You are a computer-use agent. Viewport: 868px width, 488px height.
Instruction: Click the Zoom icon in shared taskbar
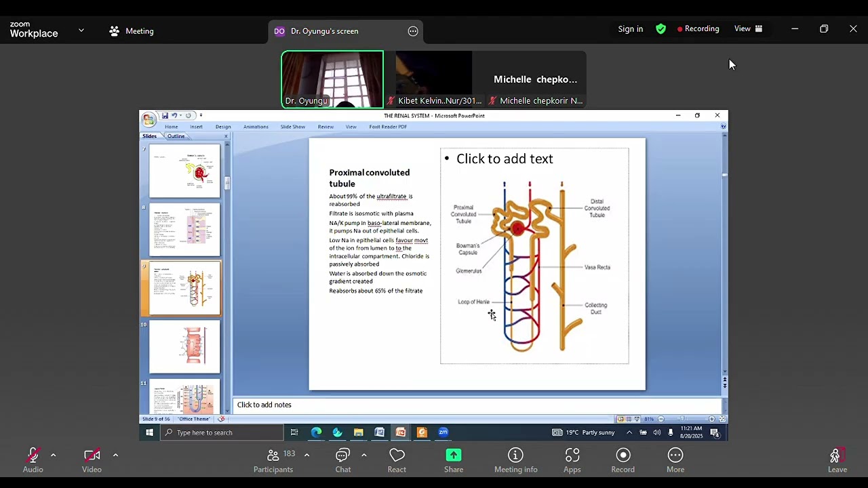coord(443,432)
